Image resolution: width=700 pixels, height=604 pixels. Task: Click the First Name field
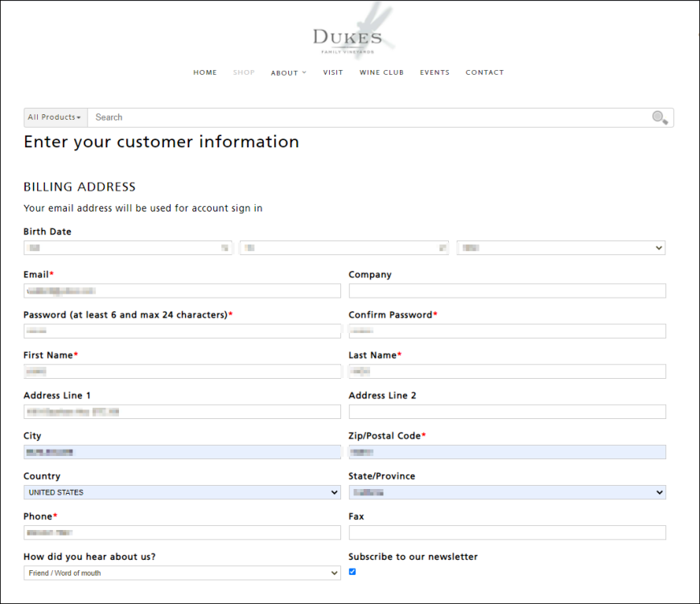182,372
